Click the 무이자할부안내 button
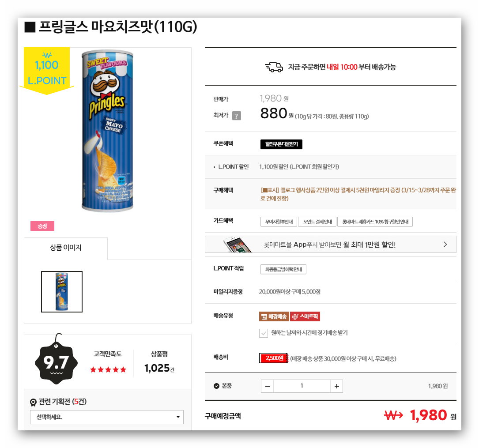479x448 pixels. tap(279, 222)
